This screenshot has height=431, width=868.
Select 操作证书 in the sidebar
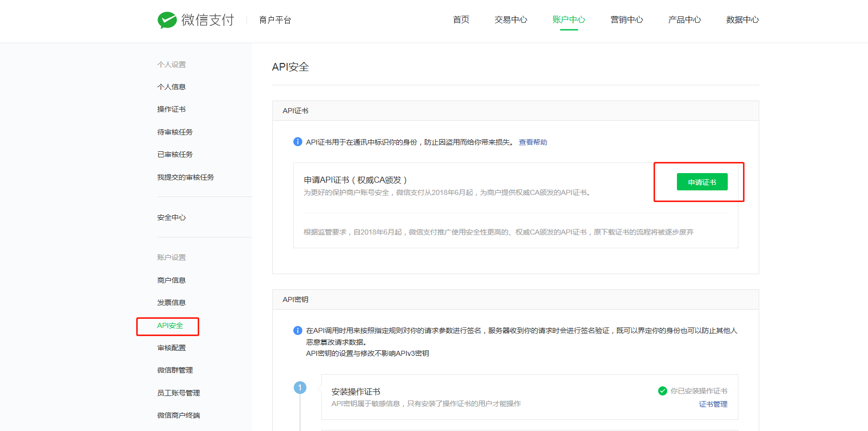point(172,109)
